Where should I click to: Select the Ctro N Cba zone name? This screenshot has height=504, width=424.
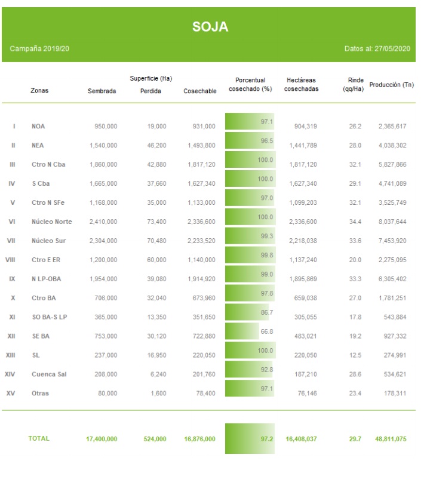click(49, 164)
